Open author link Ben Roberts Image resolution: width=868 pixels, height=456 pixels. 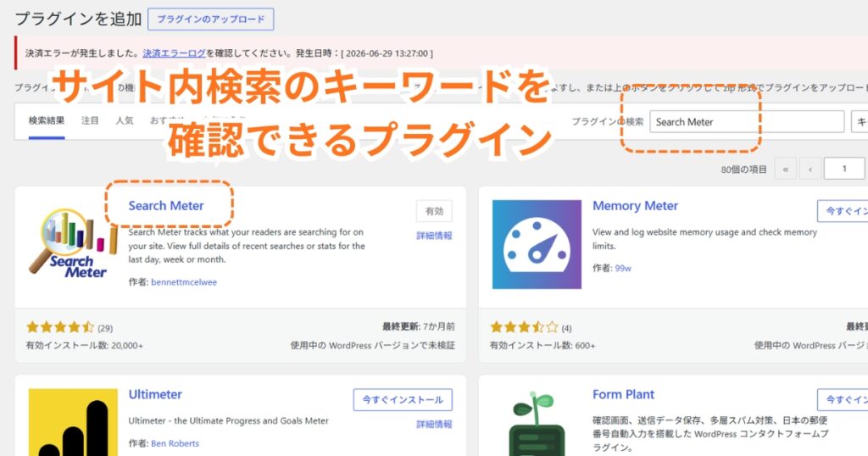(x=175, y=443)
